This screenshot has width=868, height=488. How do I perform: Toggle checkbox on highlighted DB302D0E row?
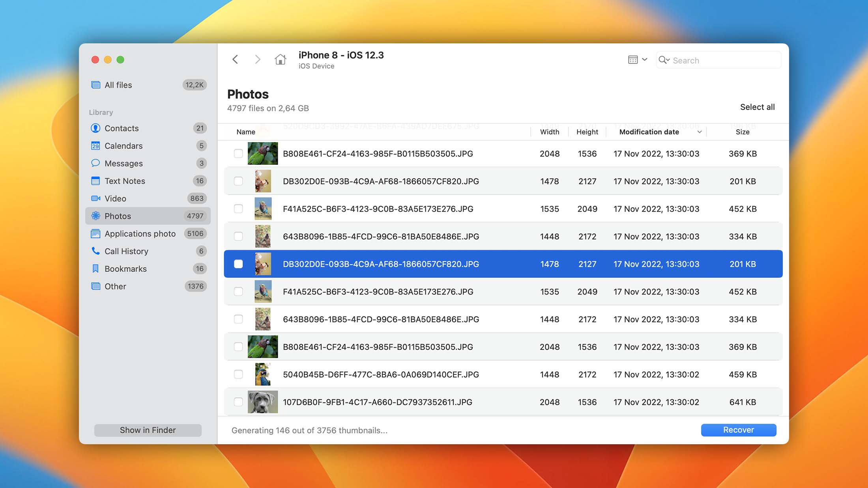238,264
